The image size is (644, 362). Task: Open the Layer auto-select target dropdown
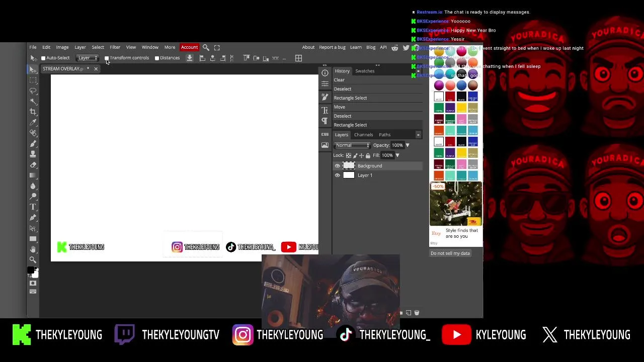point(87,58)
